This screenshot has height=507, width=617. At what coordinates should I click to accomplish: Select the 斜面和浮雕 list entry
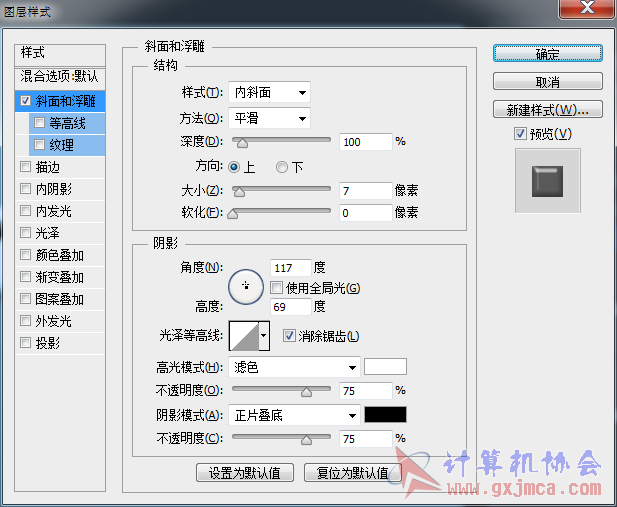tap(65, 101)
